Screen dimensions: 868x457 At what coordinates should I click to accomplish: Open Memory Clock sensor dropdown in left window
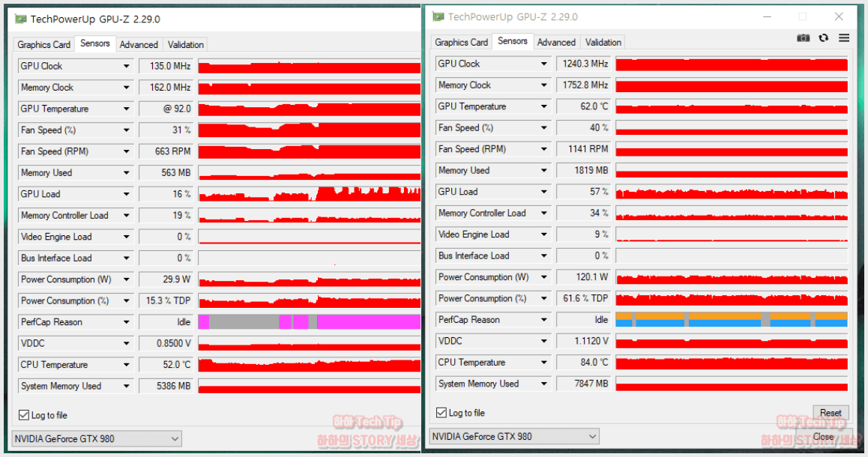pos(126,88)
